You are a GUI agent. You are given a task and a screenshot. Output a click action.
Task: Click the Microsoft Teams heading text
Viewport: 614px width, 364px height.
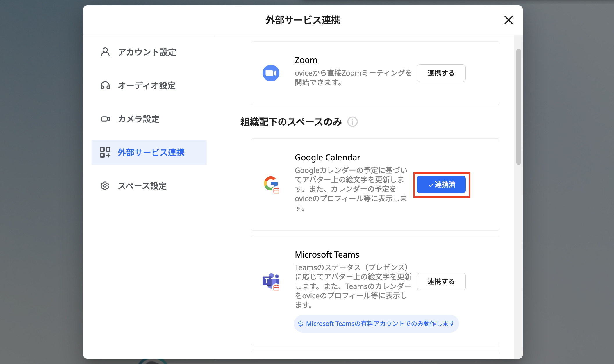(x=327, y=255)
